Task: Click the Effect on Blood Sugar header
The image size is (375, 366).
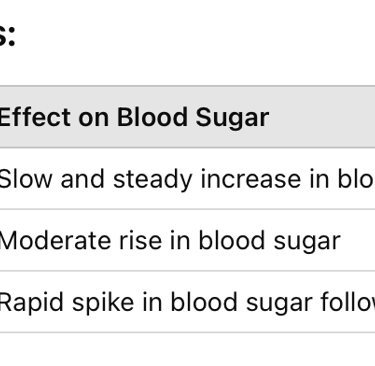Action: (x=134, y=117)
